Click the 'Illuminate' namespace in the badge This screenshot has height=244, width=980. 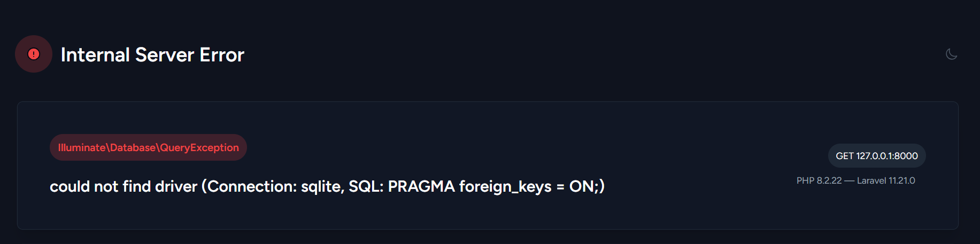click(82, 147)
